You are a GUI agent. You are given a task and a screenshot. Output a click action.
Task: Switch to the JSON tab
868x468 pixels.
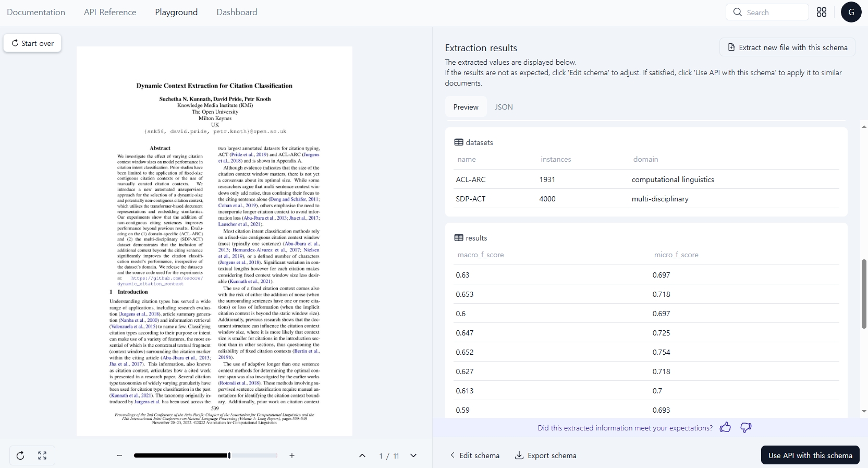coord(504,107)
